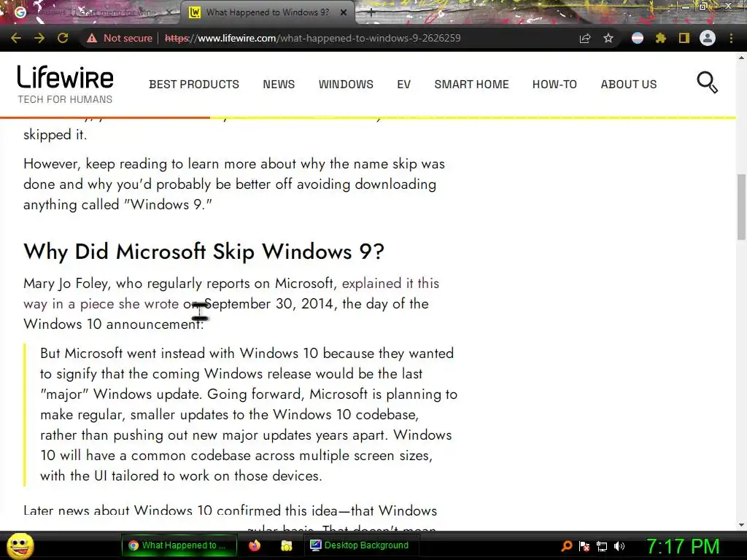
Task: Click the scrollbar down arrow
Action: (x=741, y=525)
